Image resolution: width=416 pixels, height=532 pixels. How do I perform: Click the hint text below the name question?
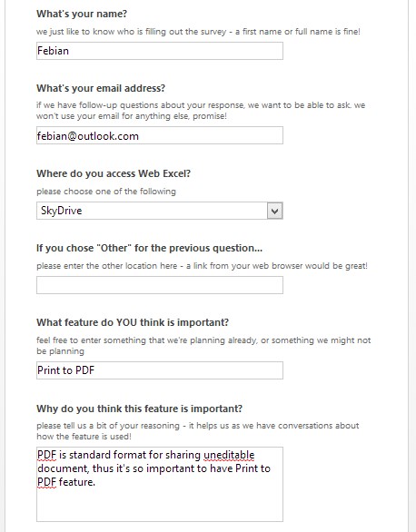tap(198, 32)
